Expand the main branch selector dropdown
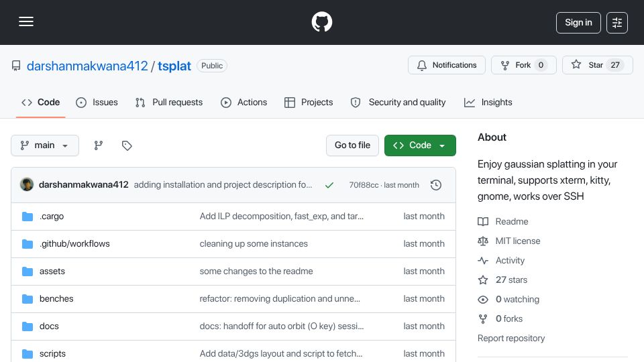Screen dimensions: 644x362 click(45, 145)
